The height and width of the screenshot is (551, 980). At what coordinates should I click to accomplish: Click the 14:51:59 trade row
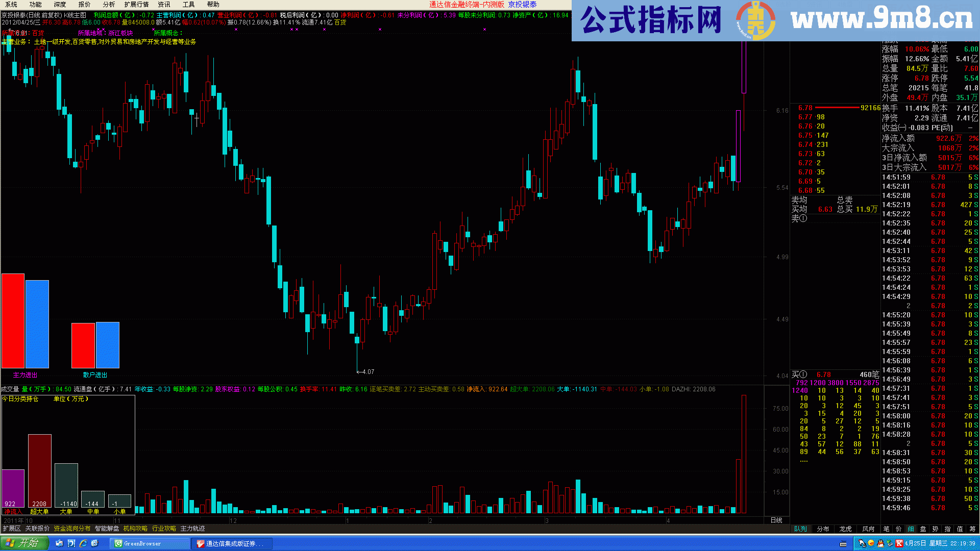[x=930, y=178]
